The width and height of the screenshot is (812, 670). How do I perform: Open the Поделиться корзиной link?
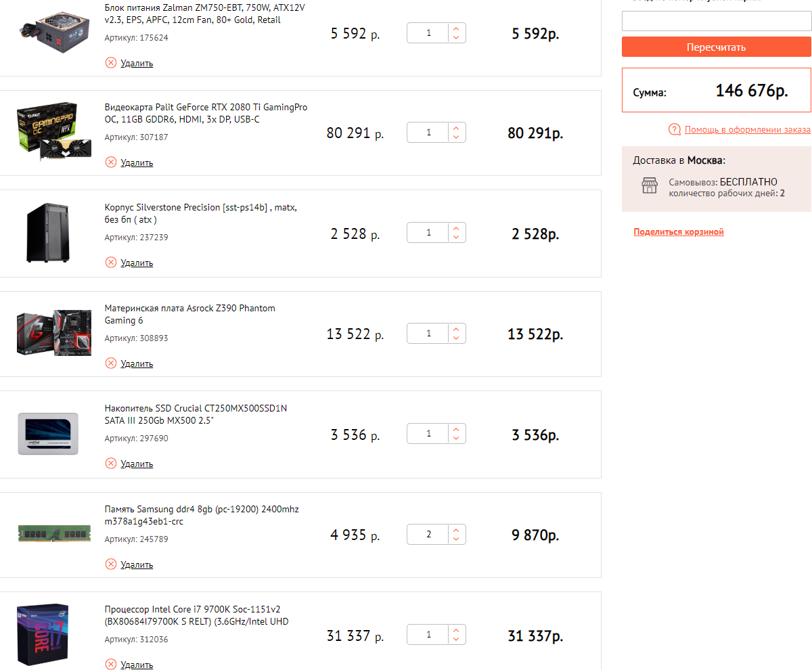pos(679,232)
